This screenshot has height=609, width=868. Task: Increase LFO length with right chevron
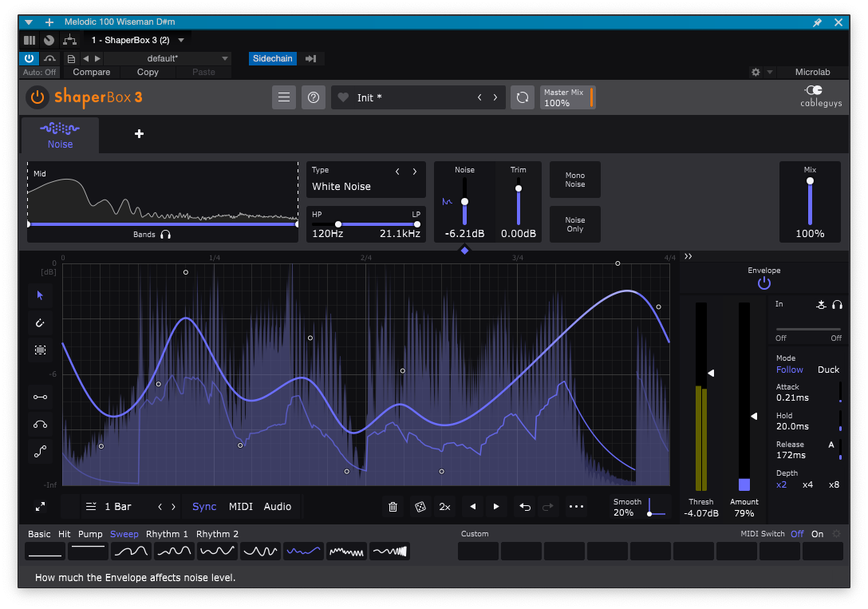(x=173, y=507)
